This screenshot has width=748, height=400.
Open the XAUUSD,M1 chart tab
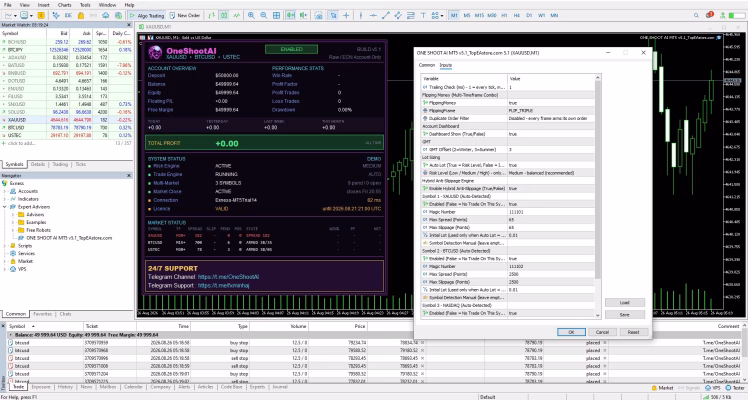(157, 27)
